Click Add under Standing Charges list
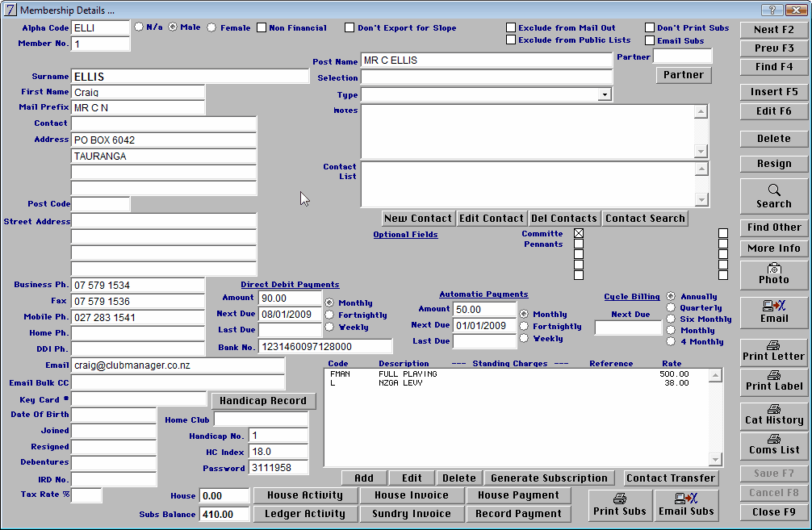The image size is (812, 530). pyautogui.click(x=364, y=478)
